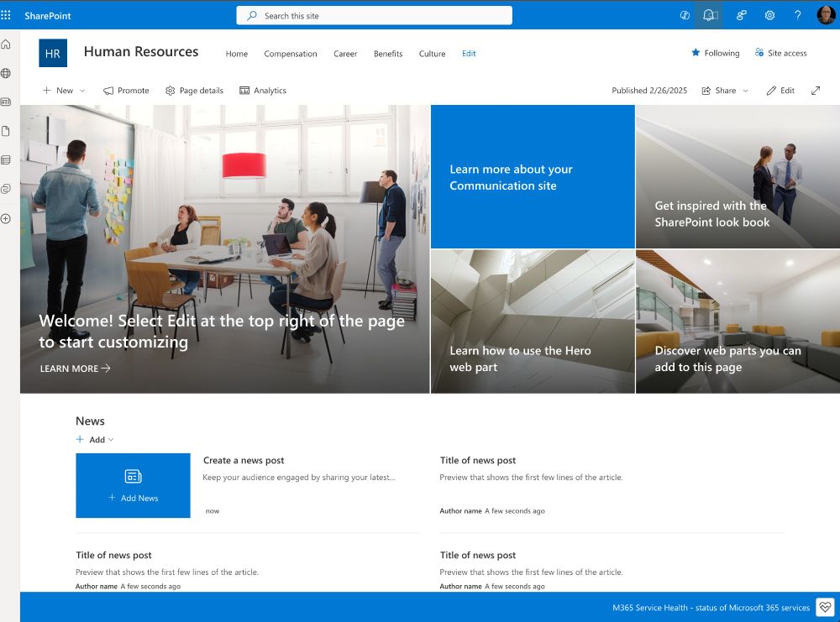Open the Benefits navigation item
Screen dimensions: 840x622
388,54
